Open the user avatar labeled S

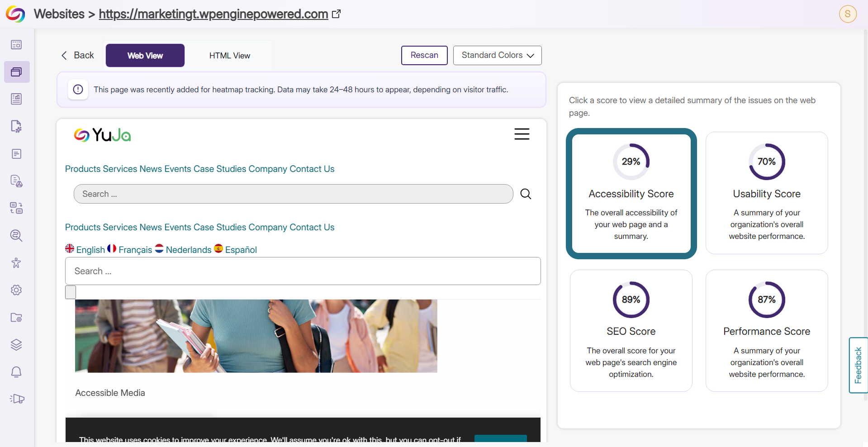[x=848, y=14]
